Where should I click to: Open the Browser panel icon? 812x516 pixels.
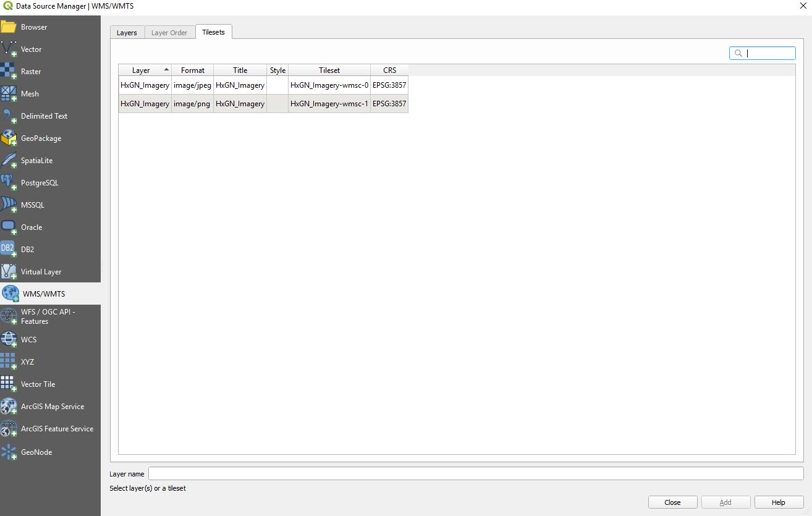pyautogui.click(x=9, y=27)
